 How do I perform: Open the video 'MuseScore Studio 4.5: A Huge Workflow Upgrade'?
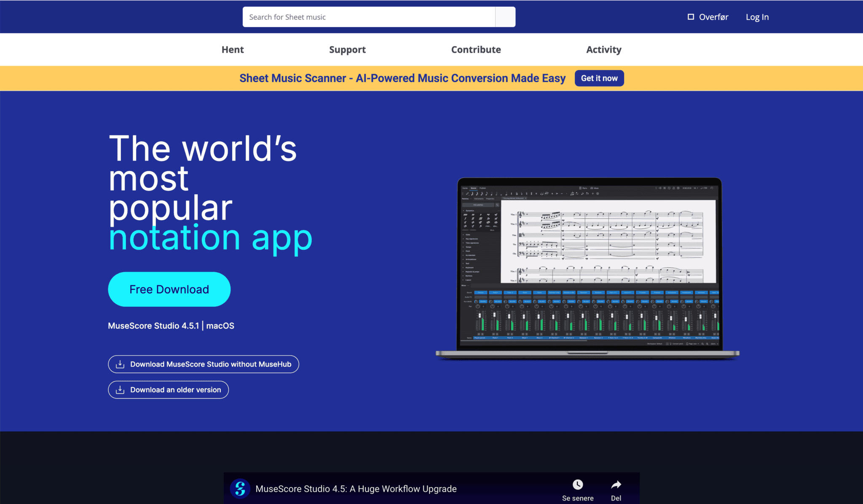(x=356, y=489)
